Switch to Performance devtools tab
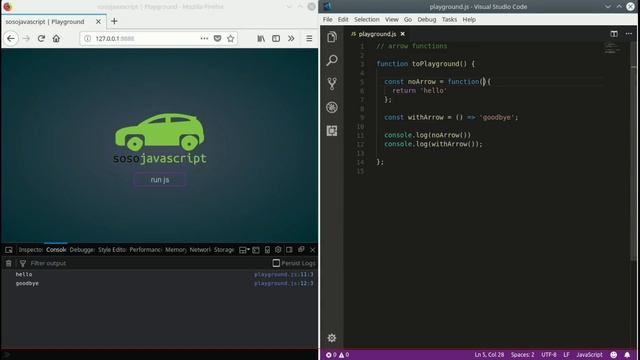 coord(145,250)
